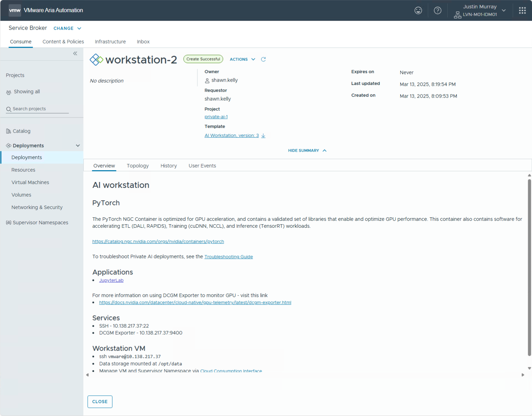Open the JupyterLab application link
Viewport: 532px width, 416px height.
click(111, 280)
